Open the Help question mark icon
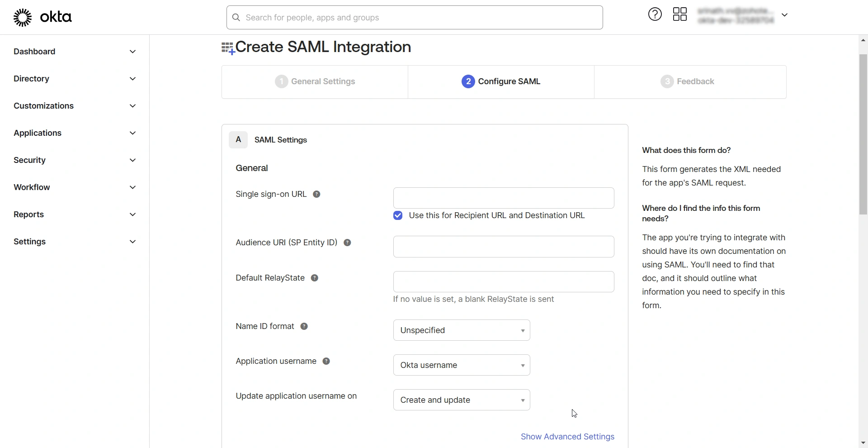Image resolution: width=868 pixels, height=448 pixels. tap(655, 14)
